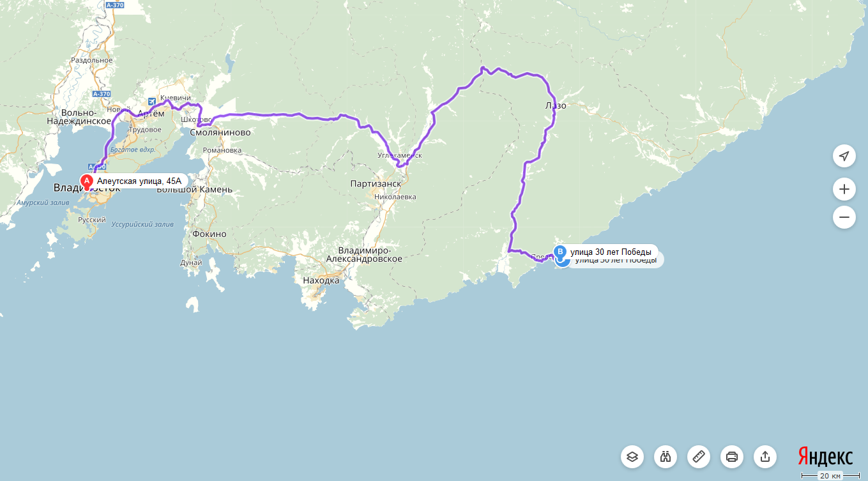The height and width of the screenshot is (481, 868).
Task: Click the Лазо town label
Action: (x=556, y=105)
